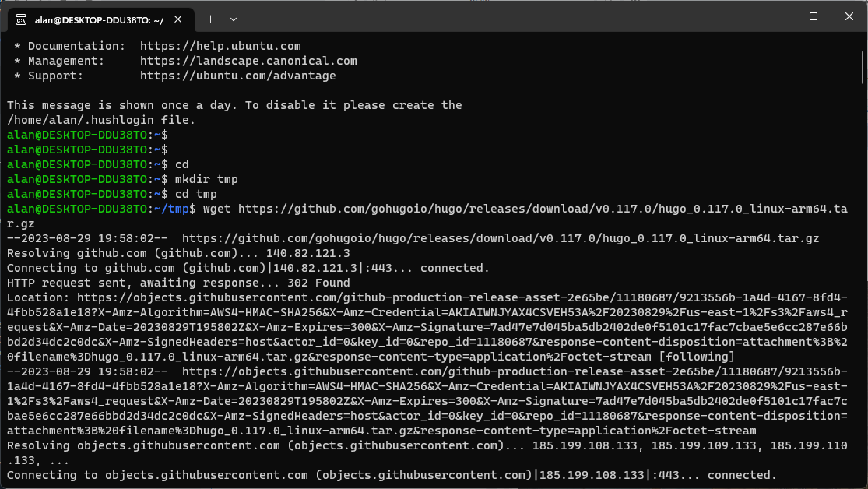This screenshot has height=489, width=868.
Task: Click the terminal icon in the tab
Action: [x=21, y=20]
